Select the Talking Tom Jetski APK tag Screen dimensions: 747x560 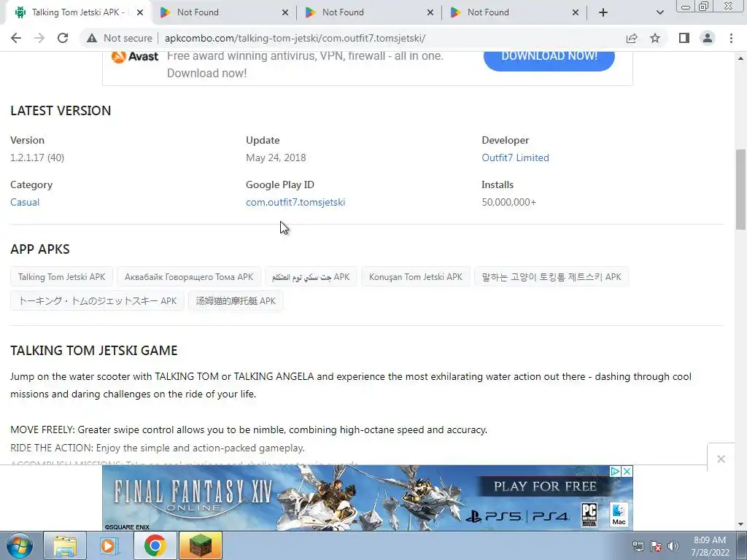[x=61, y=276]
